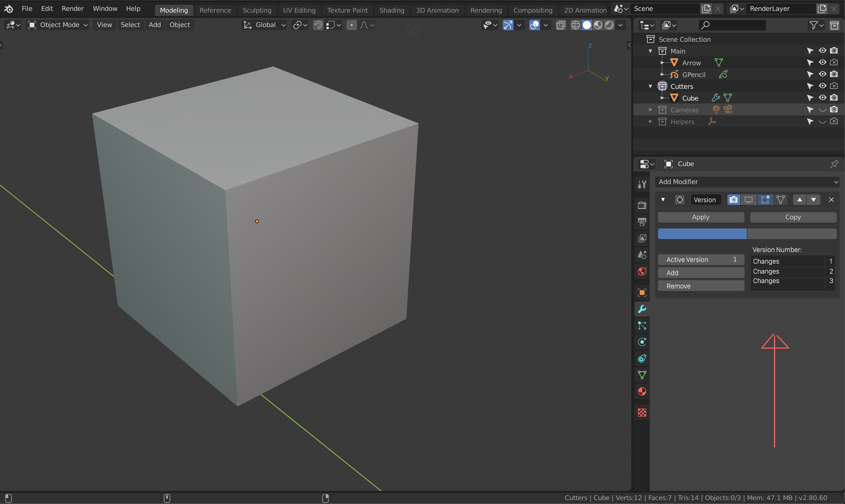The height and width of the screenshot is (504, 845).
Task: Pin the Cube properties context
Action: click(x=834, y=164)
